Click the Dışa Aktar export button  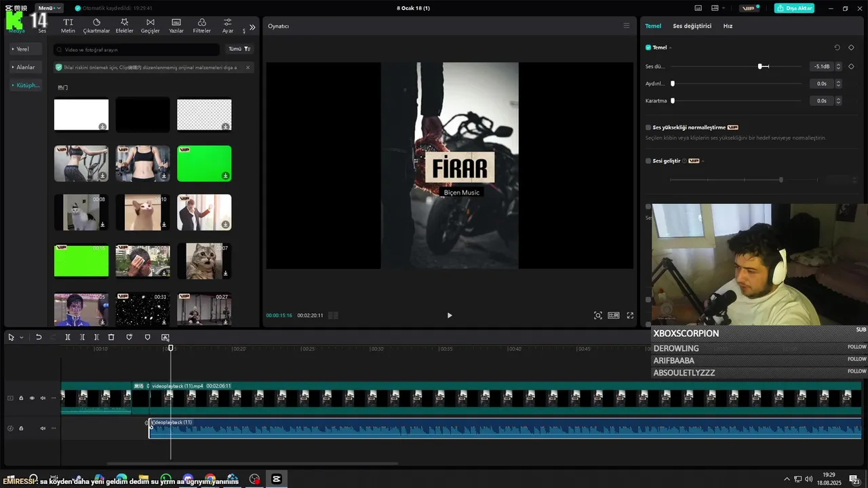794,8
